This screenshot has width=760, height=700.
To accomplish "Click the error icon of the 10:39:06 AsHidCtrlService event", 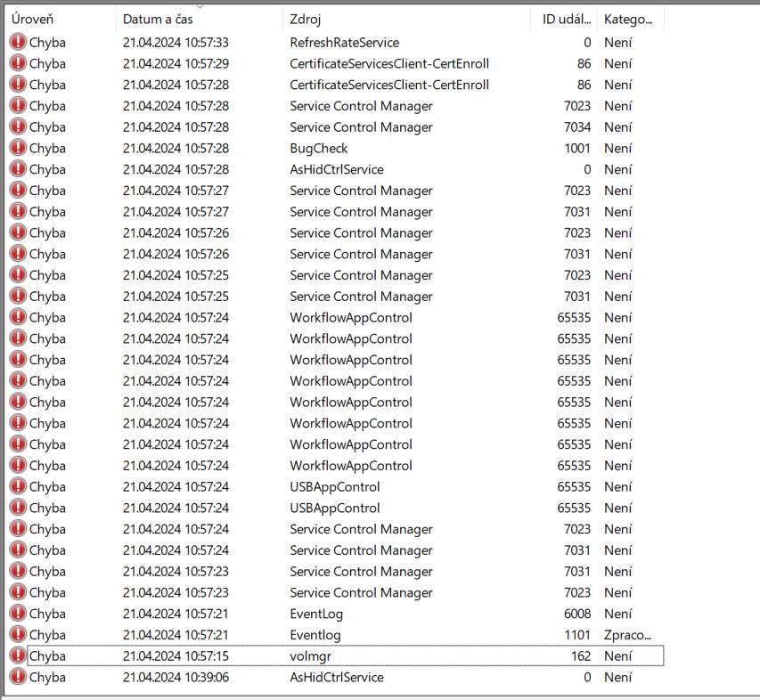I will (18, 678).
